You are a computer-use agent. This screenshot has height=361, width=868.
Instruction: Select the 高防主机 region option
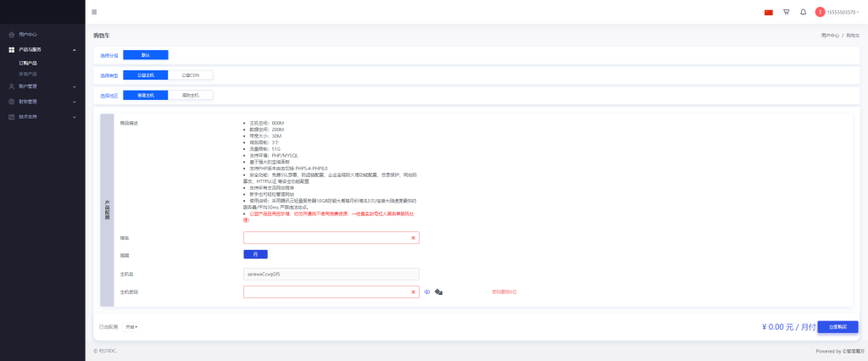click(190, 96)
